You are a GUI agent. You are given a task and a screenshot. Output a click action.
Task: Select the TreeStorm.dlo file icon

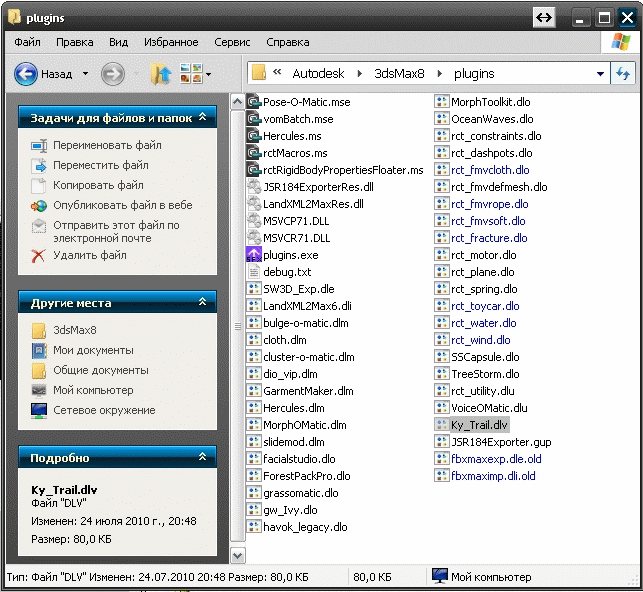tap(442, 374)
